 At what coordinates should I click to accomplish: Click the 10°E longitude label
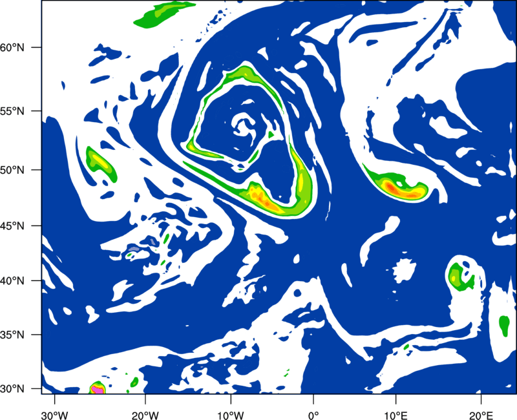pos(396,415)
